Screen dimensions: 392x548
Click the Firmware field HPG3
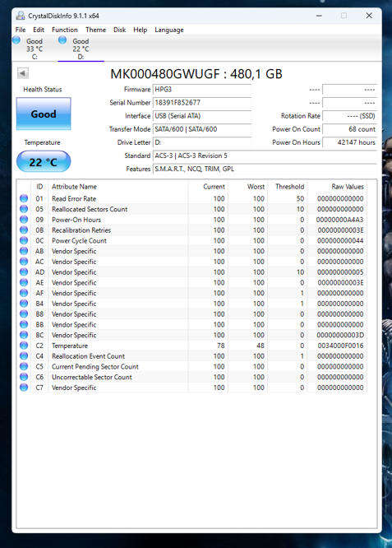pos(202,90)
